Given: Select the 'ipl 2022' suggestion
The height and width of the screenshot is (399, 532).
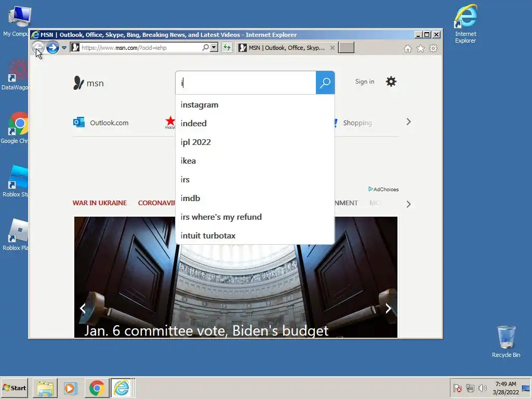Looking at the screenshot, I should tap(255, 142).
